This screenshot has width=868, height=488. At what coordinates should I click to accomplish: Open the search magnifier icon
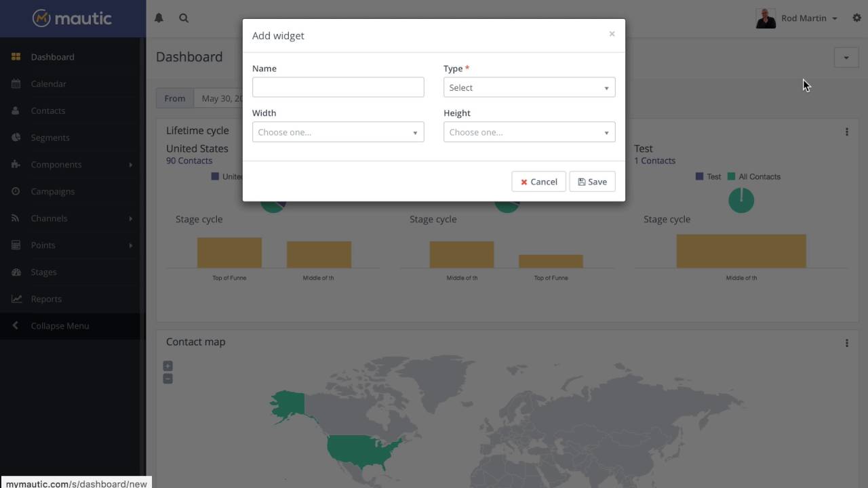point(184,18)
